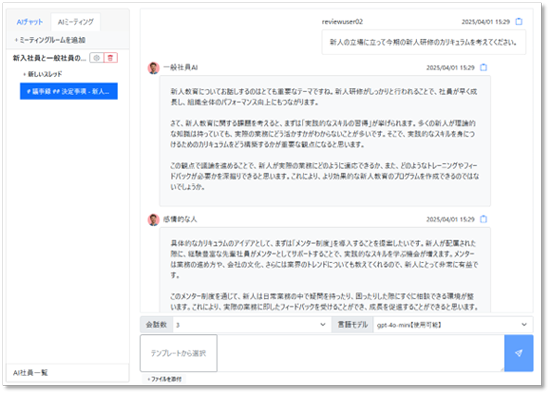Switch to the AIミーティング tab
Viewport: 550px width, 394px height.
click(76, 22)
